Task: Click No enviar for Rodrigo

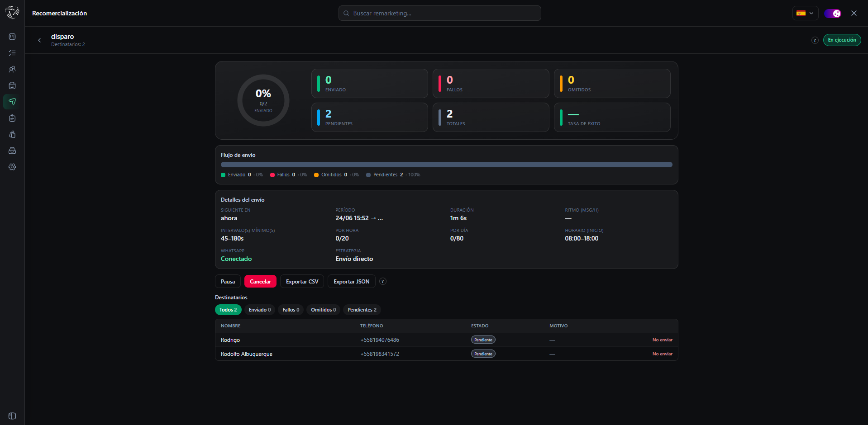Action: [x=663, y=340]
